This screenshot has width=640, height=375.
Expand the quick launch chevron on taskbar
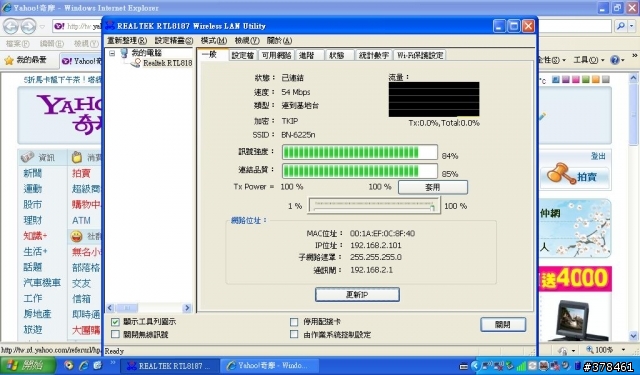tap(113, 363)
